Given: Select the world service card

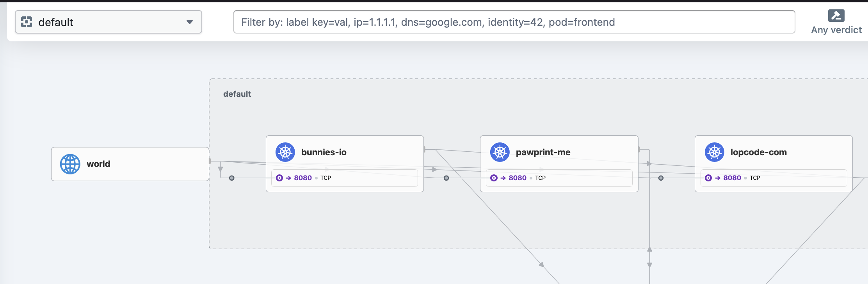Looking at the screenshot, I should tap(130, 164).
